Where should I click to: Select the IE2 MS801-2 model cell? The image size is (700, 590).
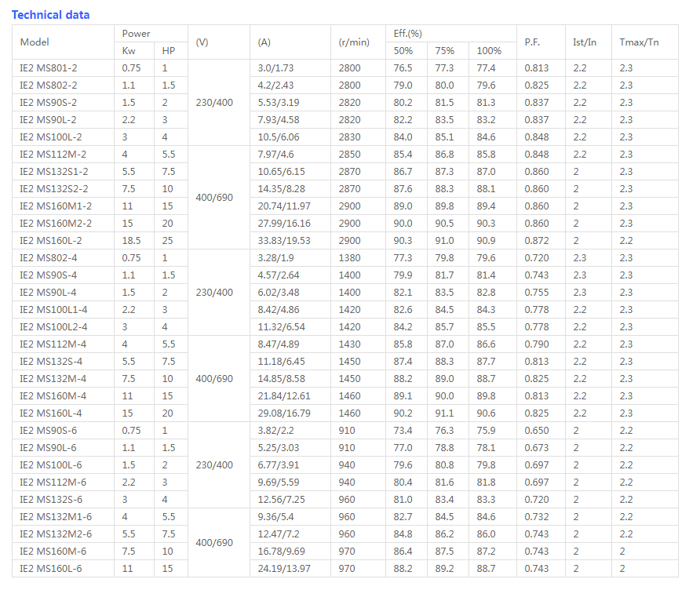(x=49, y=68)
